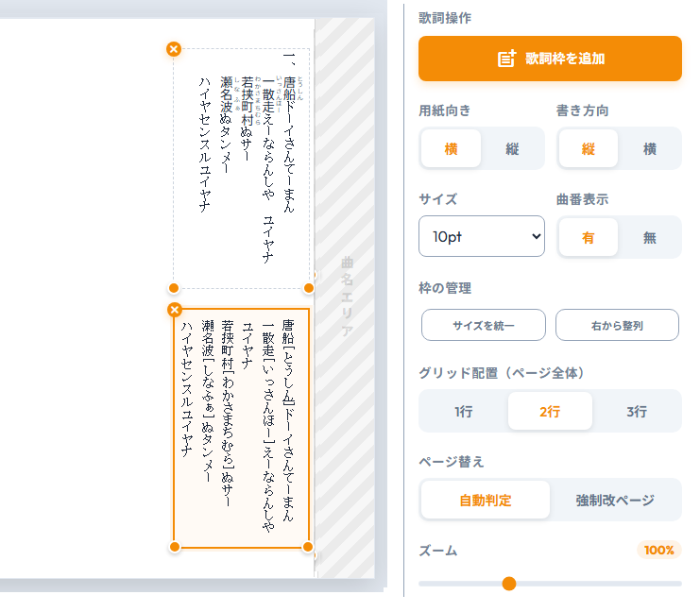Click the ズーム label
Image resolution: width=700 pixels, height=612 pixels.
(438, 551)
